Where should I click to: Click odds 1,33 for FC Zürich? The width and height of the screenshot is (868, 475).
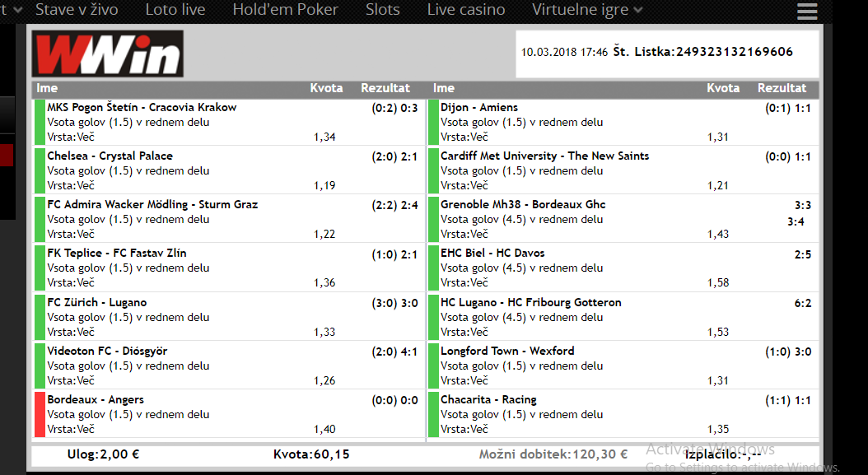coord(324,332)
